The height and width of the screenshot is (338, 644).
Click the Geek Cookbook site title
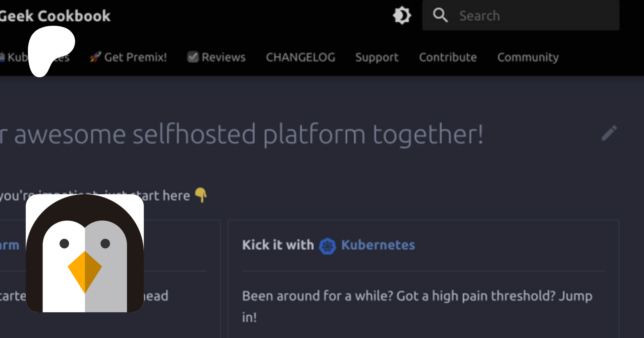[x=55, y=16]
